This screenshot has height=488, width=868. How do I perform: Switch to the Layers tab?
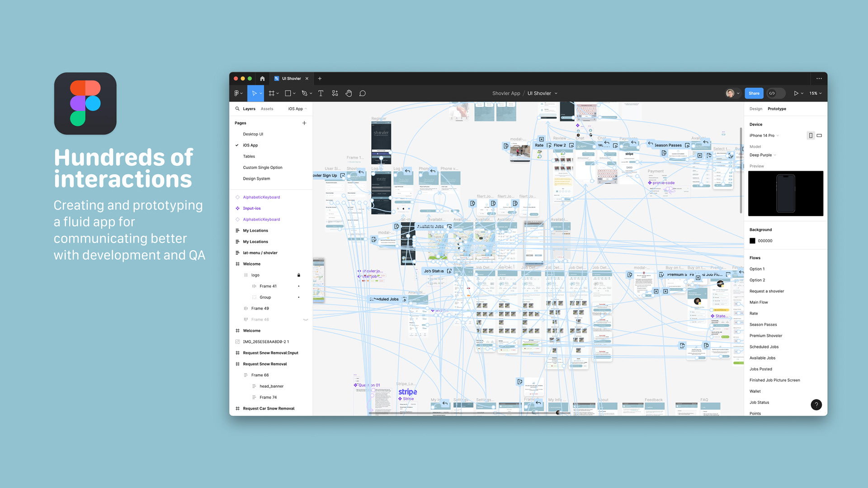(x=249, y=109)
